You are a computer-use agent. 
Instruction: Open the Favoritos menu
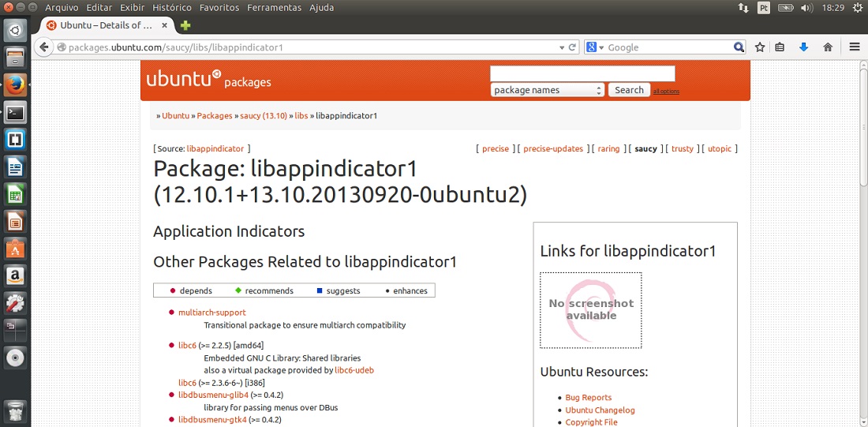pos(219,8)
